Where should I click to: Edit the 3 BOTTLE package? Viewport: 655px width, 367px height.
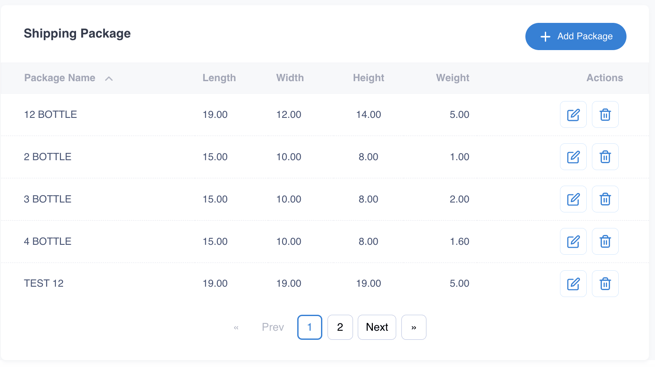coord(573,199)
